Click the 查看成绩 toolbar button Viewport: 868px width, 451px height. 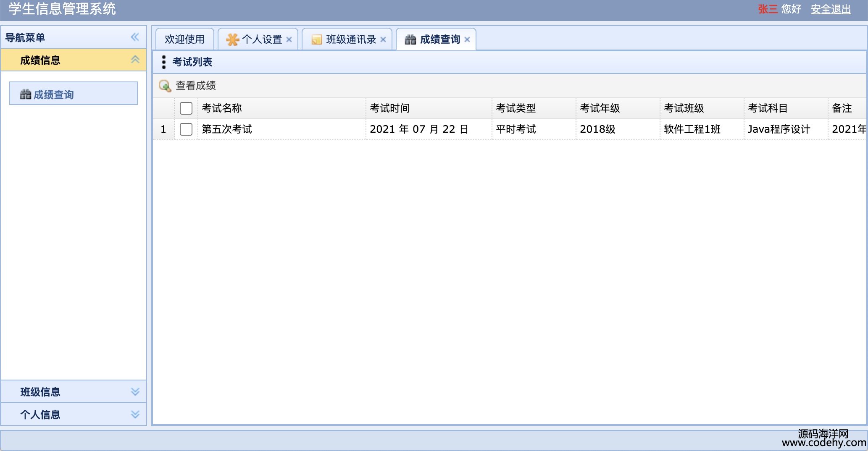pos(188,86)
